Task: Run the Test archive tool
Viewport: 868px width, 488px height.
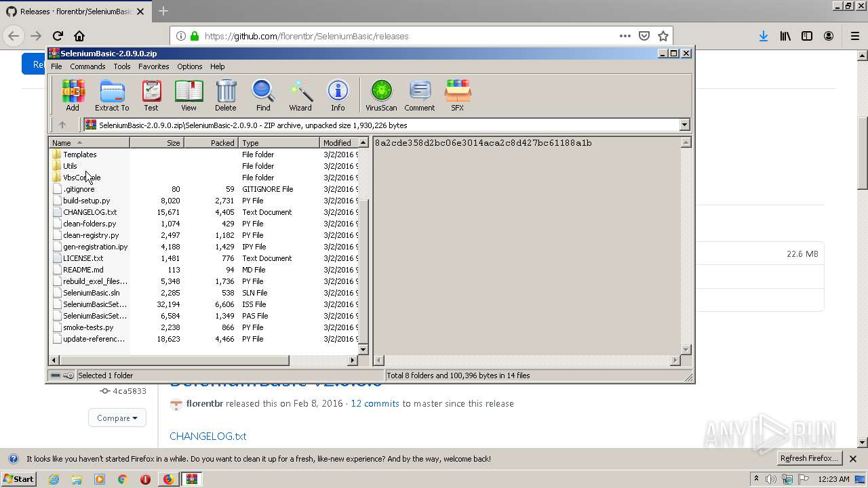Action: coord(151,95)
